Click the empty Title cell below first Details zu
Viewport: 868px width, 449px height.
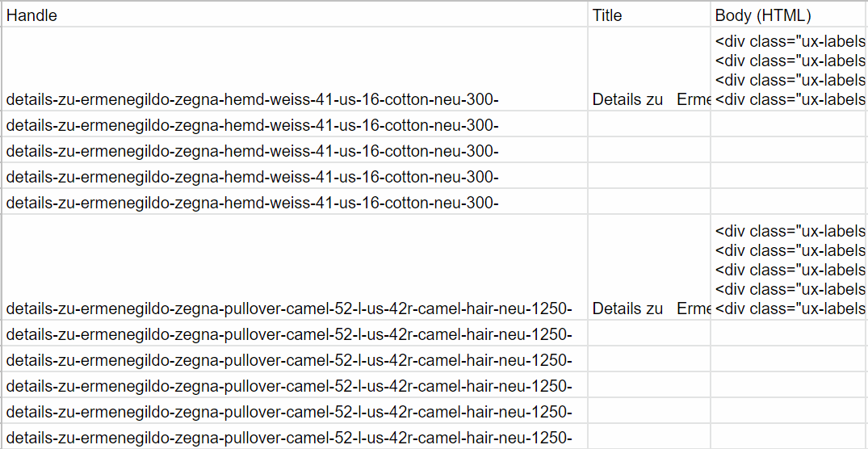click(649, 124)
